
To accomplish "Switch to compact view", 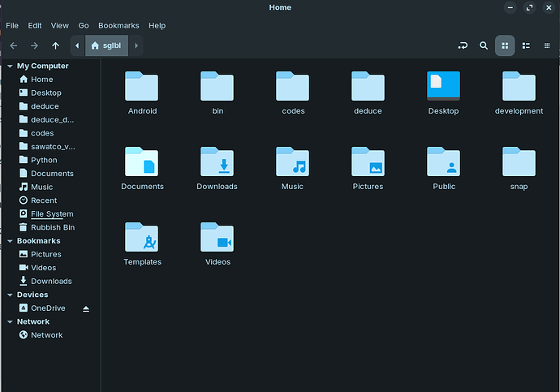I will point(546,46).
